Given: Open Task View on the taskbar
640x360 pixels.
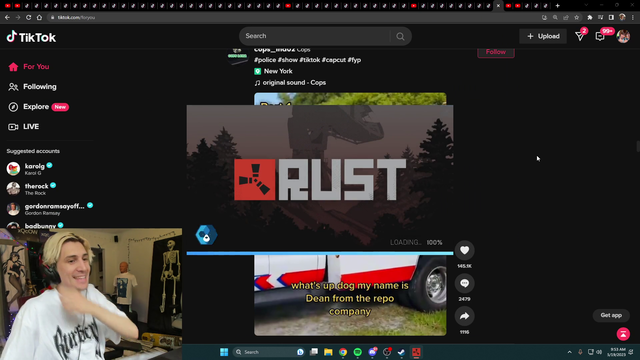Looking at the screenshot, I should coord(314,352).
